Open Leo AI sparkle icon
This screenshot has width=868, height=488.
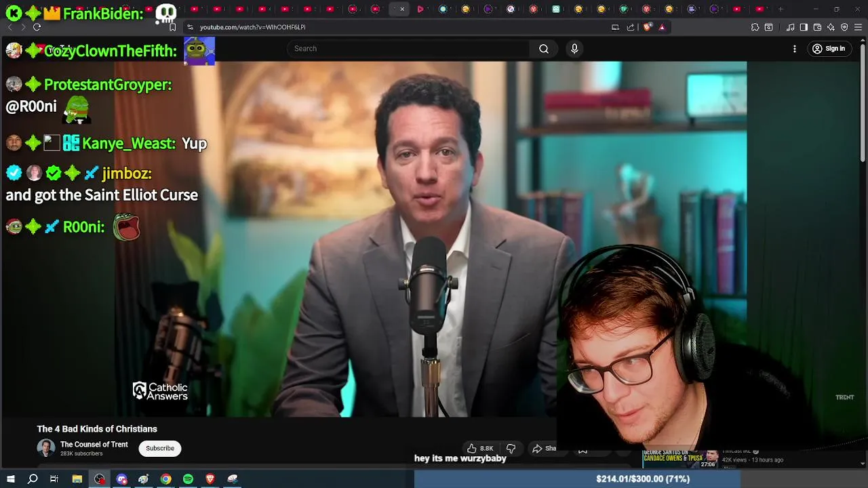point(831,27)
